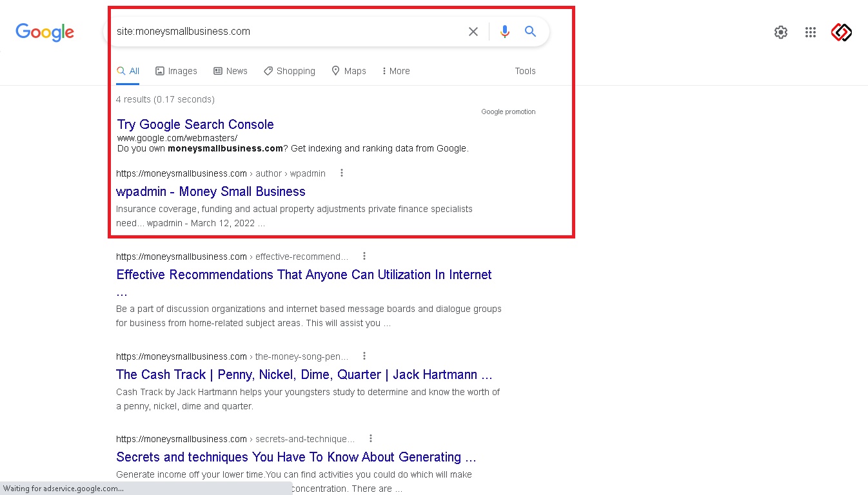Image resolution: width=868 pixels, height=495 pixels.
Task: Clear the search query with the X icon
Action: coord(473,32)
